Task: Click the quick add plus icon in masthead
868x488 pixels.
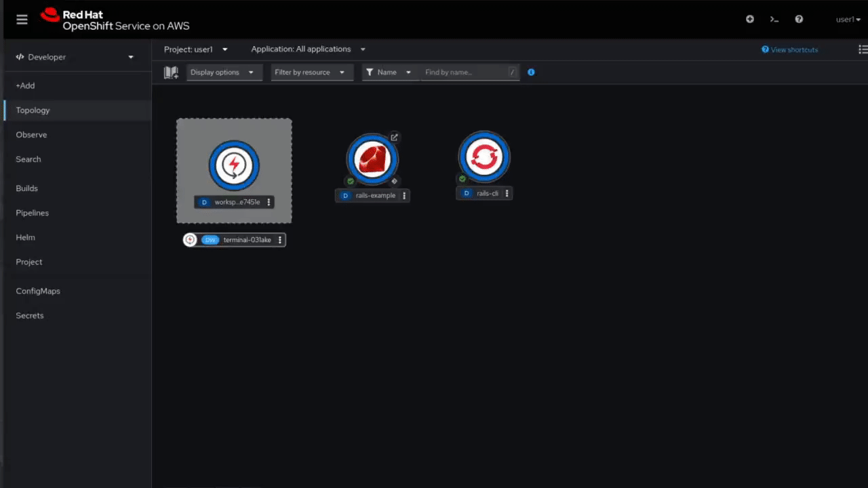Action: point(749,19)
